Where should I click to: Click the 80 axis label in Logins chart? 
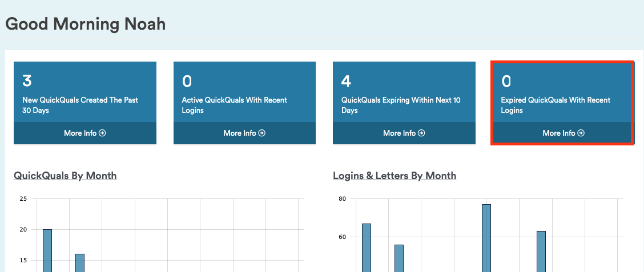tap(343, 199)
